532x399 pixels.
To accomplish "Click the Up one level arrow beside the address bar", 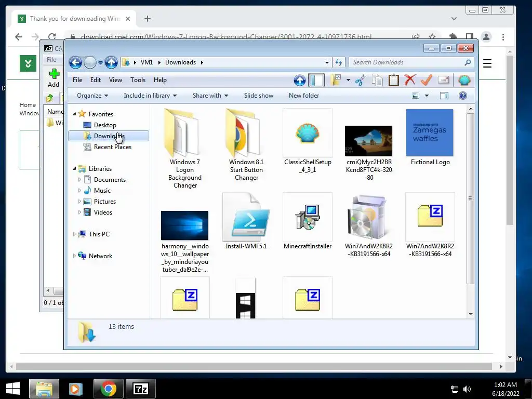I will [111, 62].
